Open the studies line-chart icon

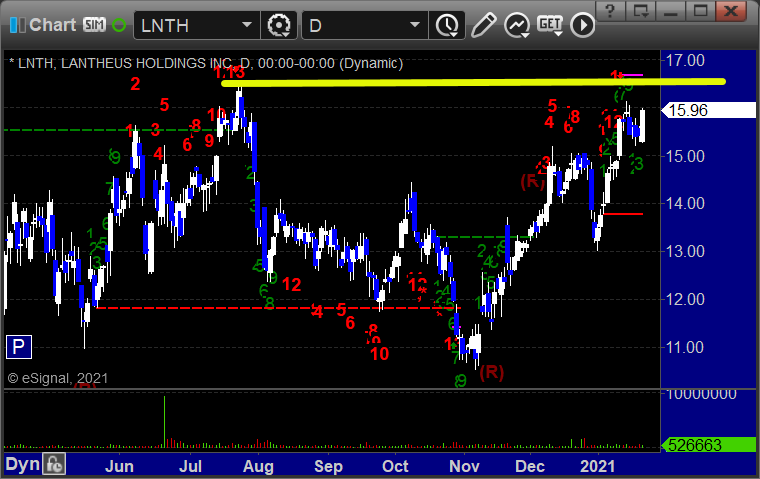(x=517, y=25)
